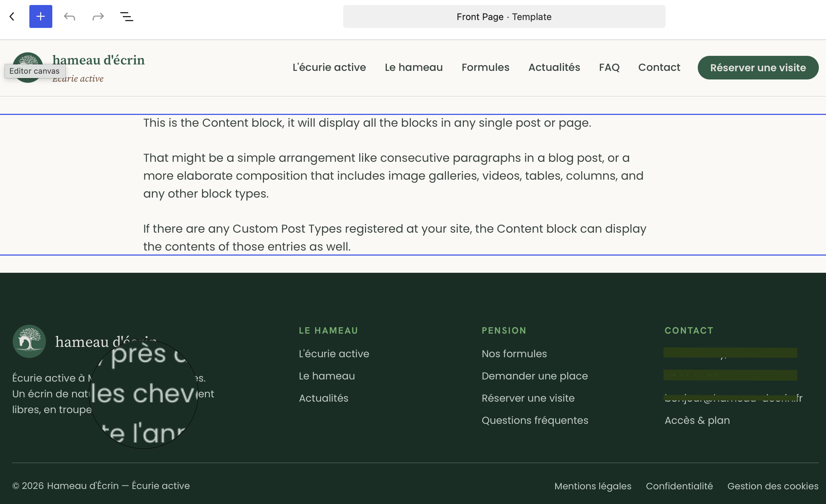Select the Content block placeholder paragraph
This screenshot has width=826, height=504.
point(413,185)
